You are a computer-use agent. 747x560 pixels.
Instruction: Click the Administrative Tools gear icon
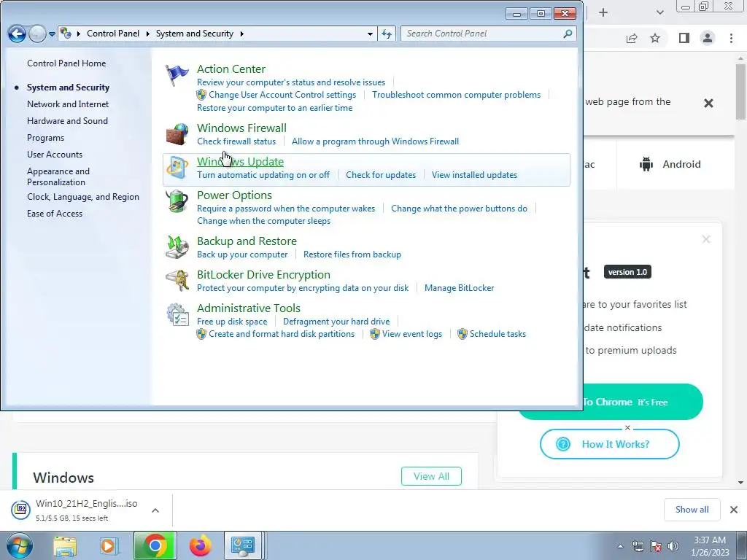(177, 314)
